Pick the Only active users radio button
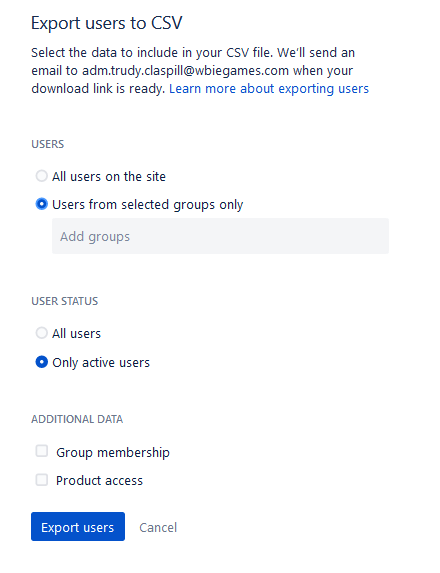Viewport: 440px width, 573px height. (x=42, y=362)
